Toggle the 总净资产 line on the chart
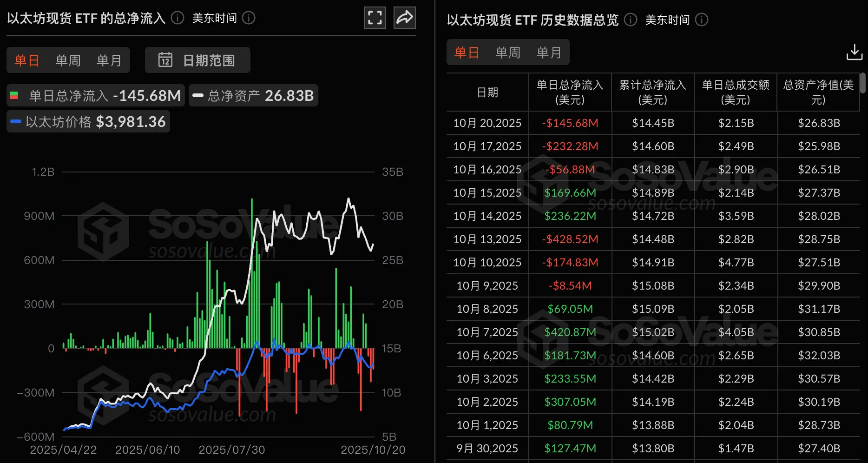 click(x=253, y=95)
